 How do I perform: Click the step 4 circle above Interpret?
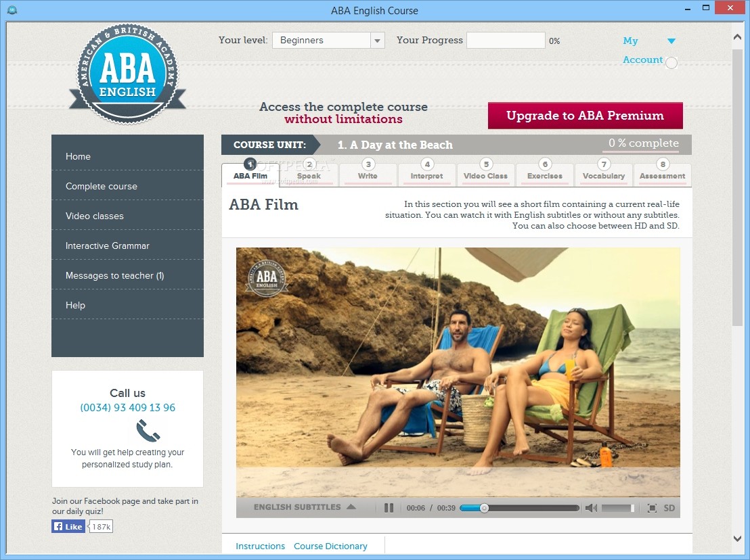coord(427,164)
